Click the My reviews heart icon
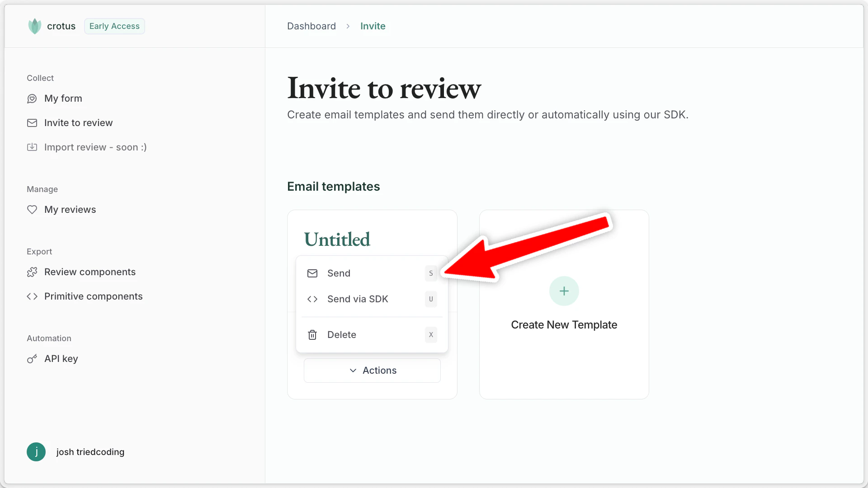Screen dimensions: 868x488 click(x=32, y=210)
